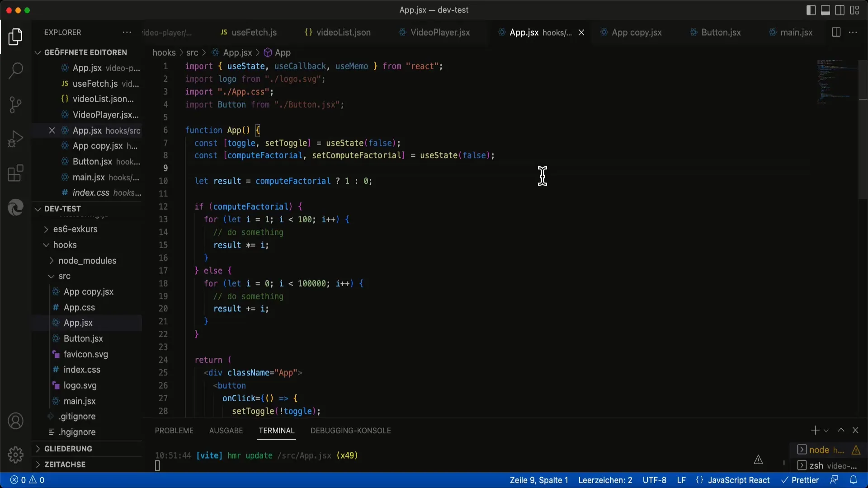Switch to the useFetch.js tab
This screenshot has height=488, width=868.
point(249,33)
